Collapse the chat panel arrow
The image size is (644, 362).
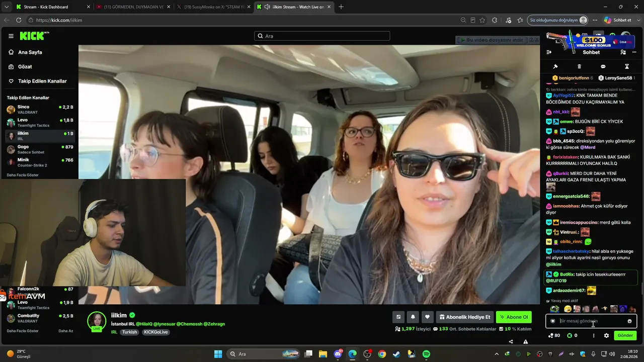pyautogui.click(x=549, y=52)
